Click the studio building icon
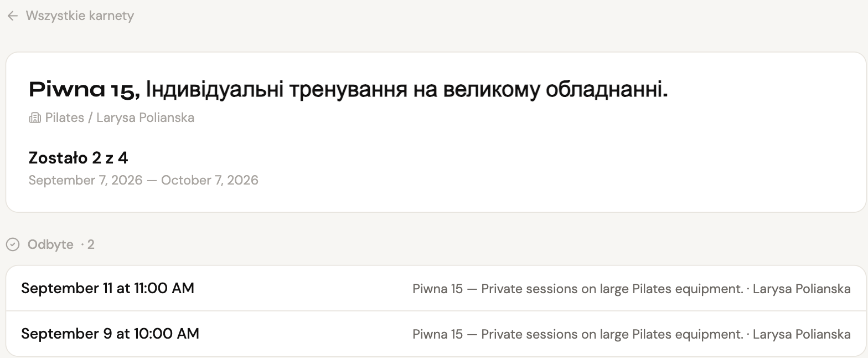 [x=35, y=118]
